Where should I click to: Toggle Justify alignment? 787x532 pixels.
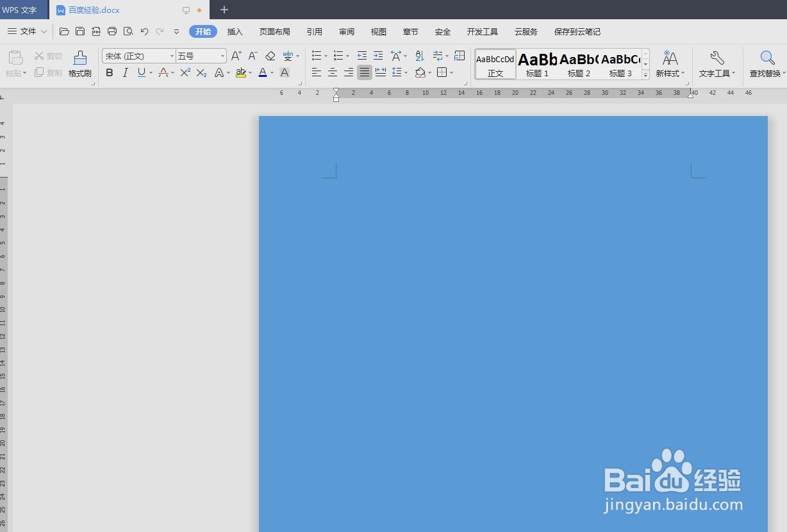[365, 72]
